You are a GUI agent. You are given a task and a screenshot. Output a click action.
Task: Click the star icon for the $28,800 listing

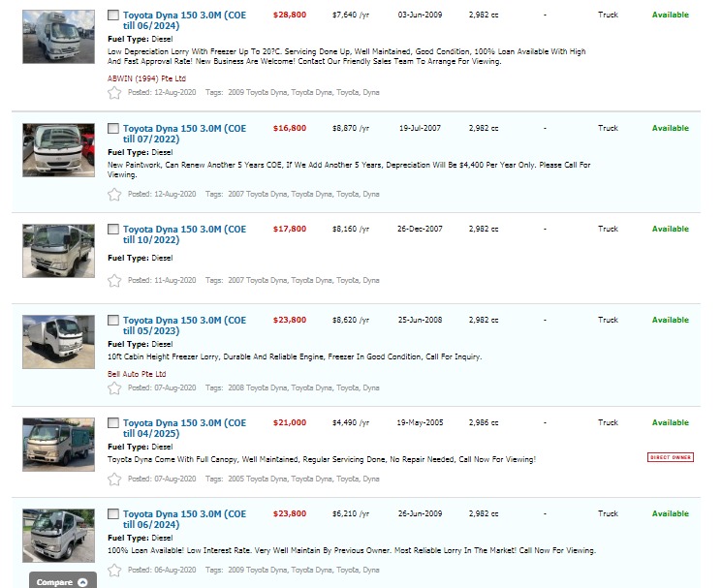(x=114, y=93)
